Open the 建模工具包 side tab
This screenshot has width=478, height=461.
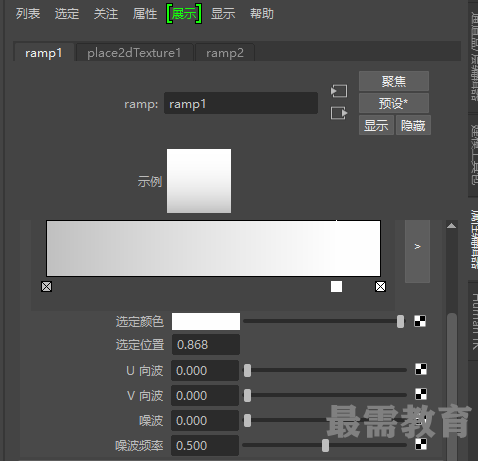[x=474, y=155]
